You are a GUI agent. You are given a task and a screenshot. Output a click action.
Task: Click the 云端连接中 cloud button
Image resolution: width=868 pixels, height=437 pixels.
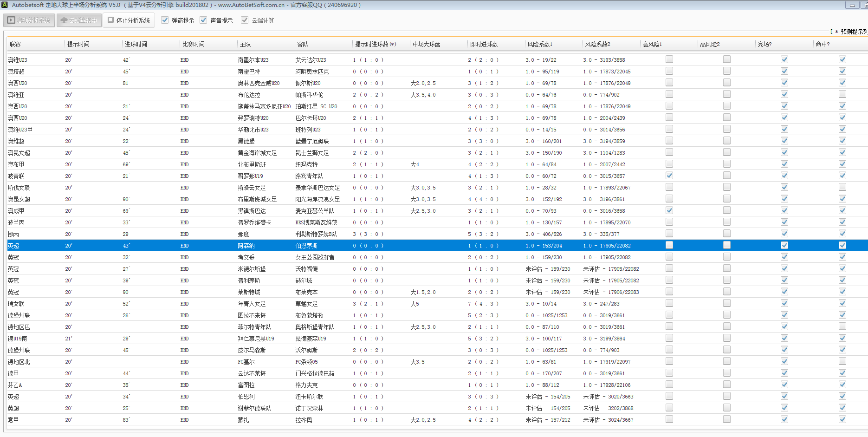tap(79, 20)
